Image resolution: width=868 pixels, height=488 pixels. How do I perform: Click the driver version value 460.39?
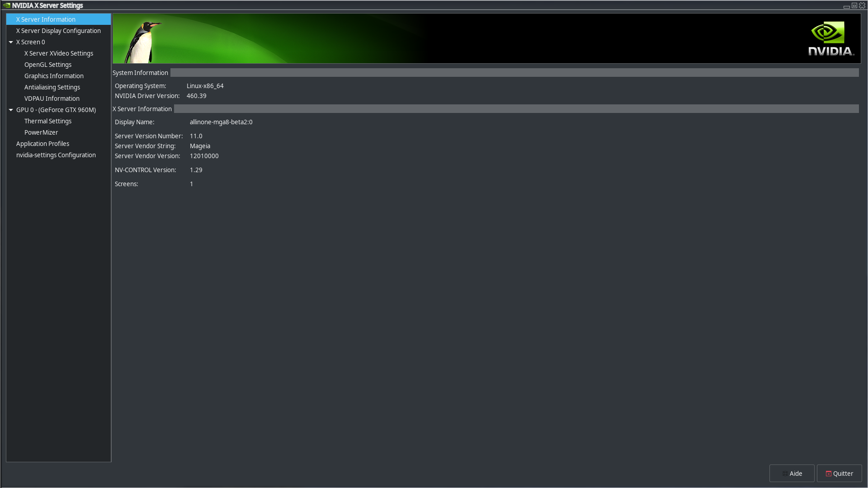[196, 96]
